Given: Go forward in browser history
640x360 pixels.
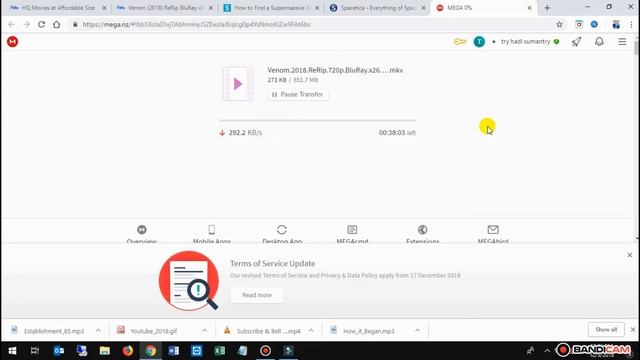Looking at the screenshot, I should coord(27,24).
